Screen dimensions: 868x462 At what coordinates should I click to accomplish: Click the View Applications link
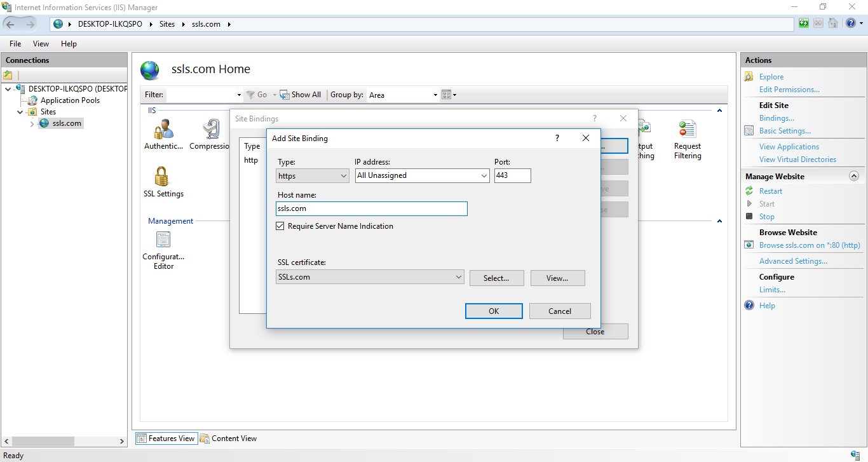pos(789,146)
